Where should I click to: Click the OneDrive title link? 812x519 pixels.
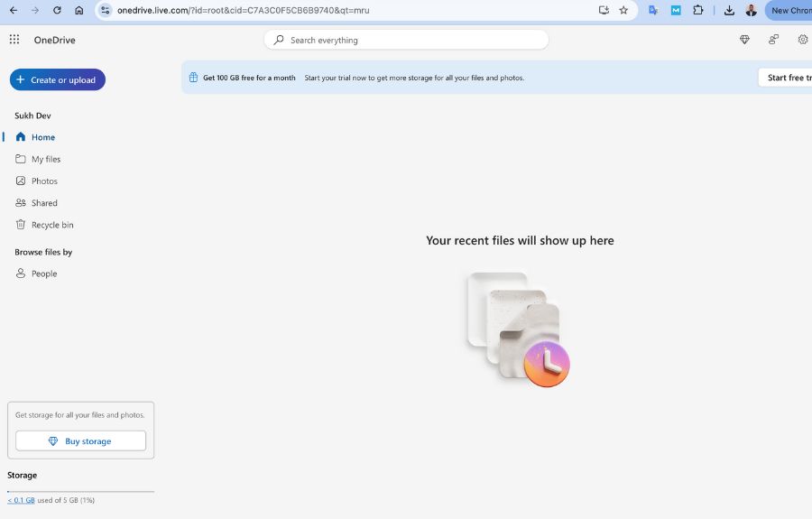click(x=54, y=40)
